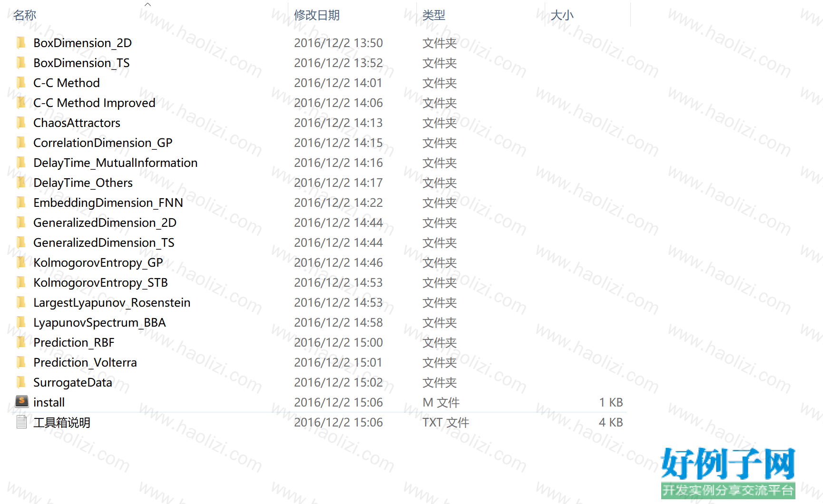Sort by the 大小 column header
Screen dimensions: 823x504
point(562,15)
